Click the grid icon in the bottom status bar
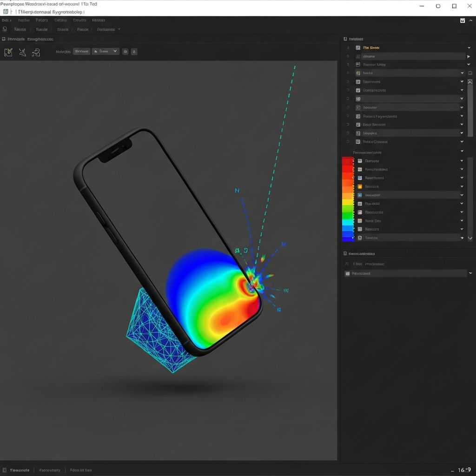 4,470
